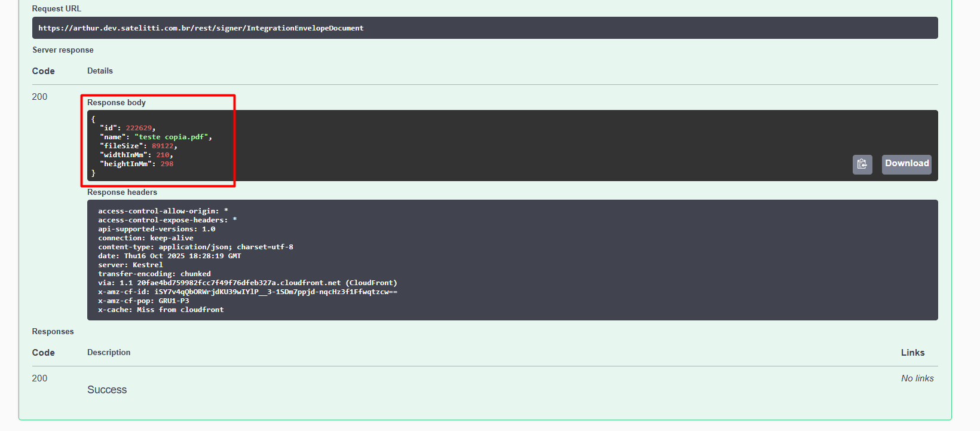Click the id value 222629

[x=139, y=128]
